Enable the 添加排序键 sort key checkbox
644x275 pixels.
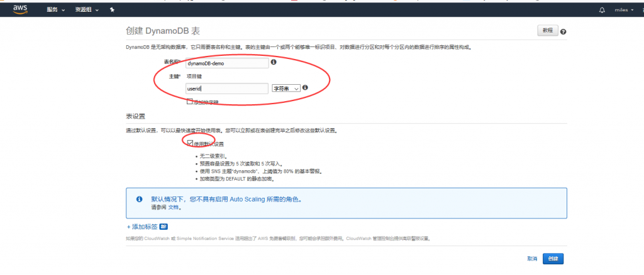tap(189, 101)
